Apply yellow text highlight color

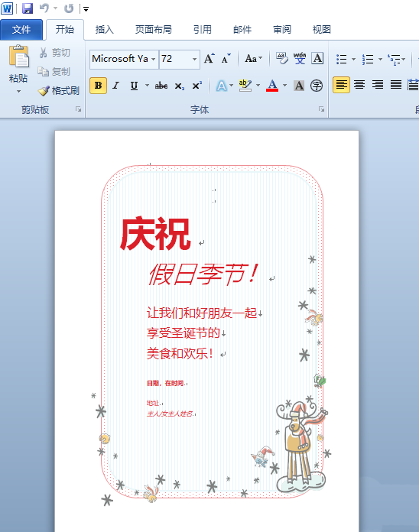(245, 86)
